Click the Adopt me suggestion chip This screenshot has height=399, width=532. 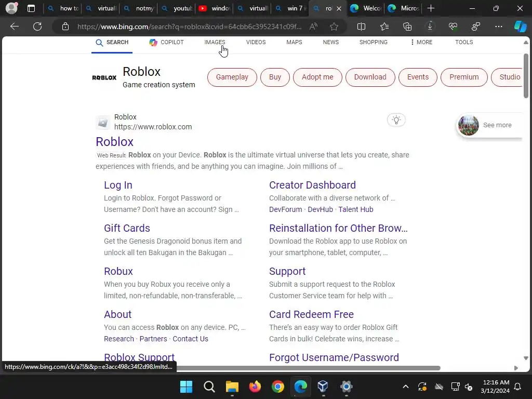tap(317, 77)
